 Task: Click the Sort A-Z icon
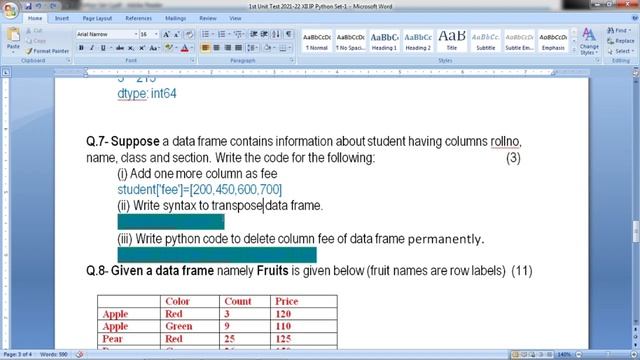click(276, 34)
